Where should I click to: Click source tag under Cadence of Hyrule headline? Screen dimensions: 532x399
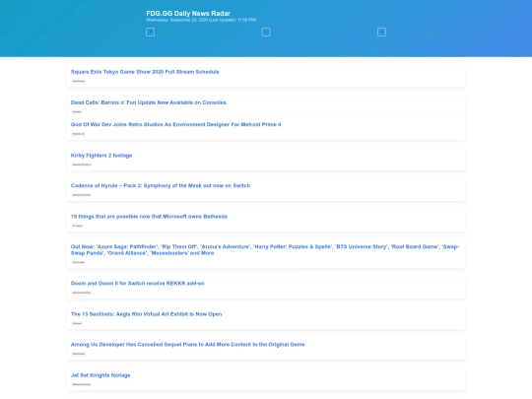pos(82,195)
